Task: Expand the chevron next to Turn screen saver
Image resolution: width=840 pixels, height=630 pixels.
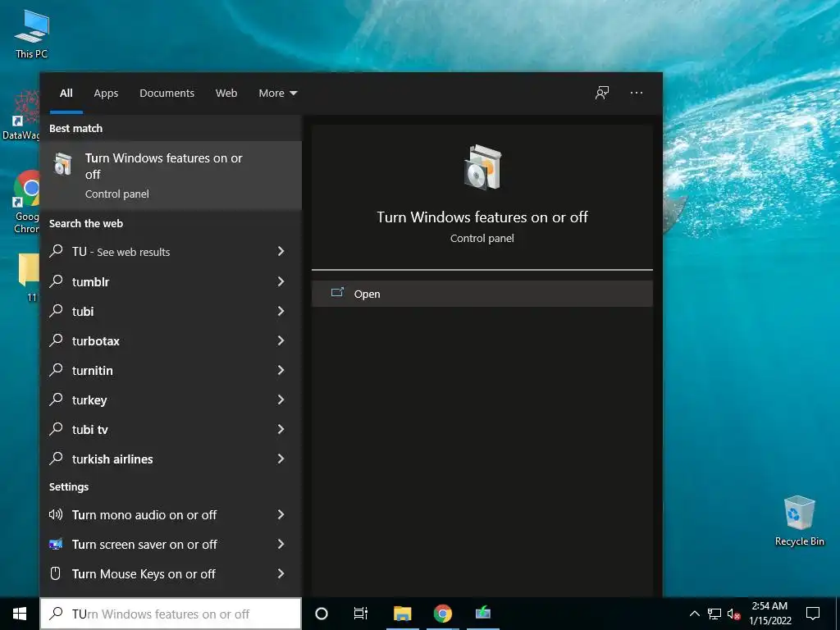Action: tap(281, 544)
